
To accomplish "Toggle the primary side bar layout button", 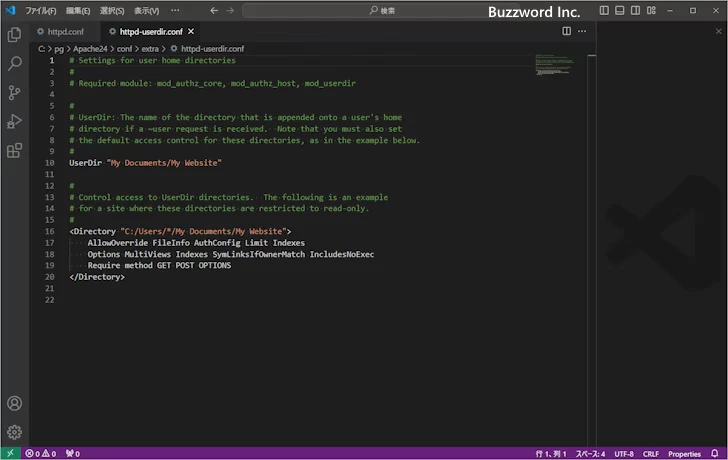I will click(x=604, y=10).
